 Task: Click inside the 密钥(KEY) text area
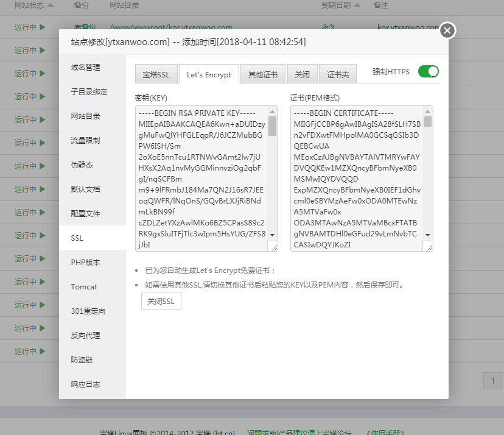point(201,177)
